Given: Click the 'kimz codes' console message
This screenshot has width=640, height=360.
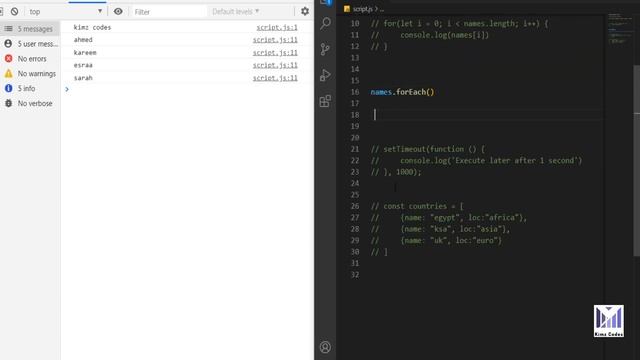Looking at the screenshot, I should pos(92,27).
